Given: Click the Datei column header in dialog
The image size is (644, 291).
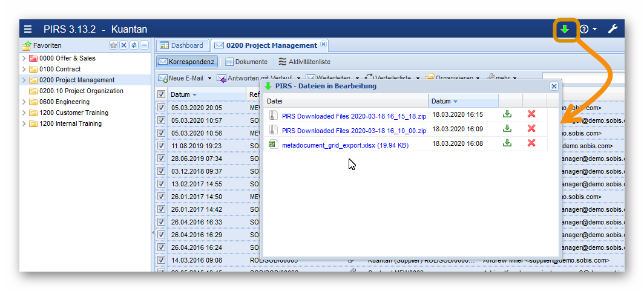Looking at the screenshot, I should 346,101.
